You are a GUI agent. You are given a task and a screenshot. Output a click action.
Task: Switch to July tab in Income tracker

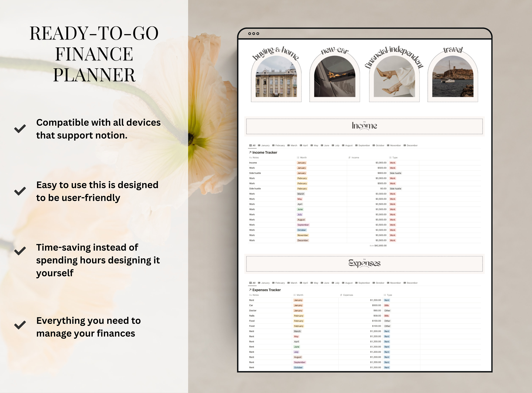336,145
